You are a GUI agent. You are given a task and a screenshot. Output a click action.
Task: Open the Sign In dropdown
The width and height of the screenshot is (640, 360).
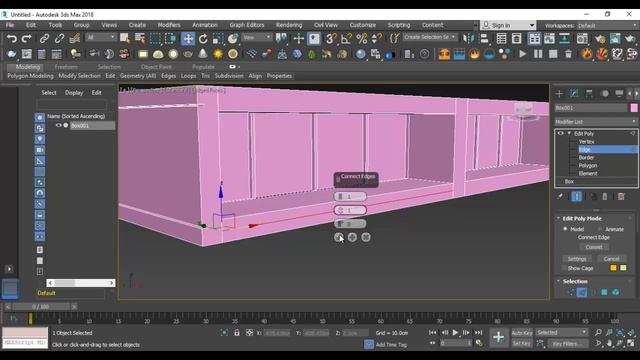508,25
